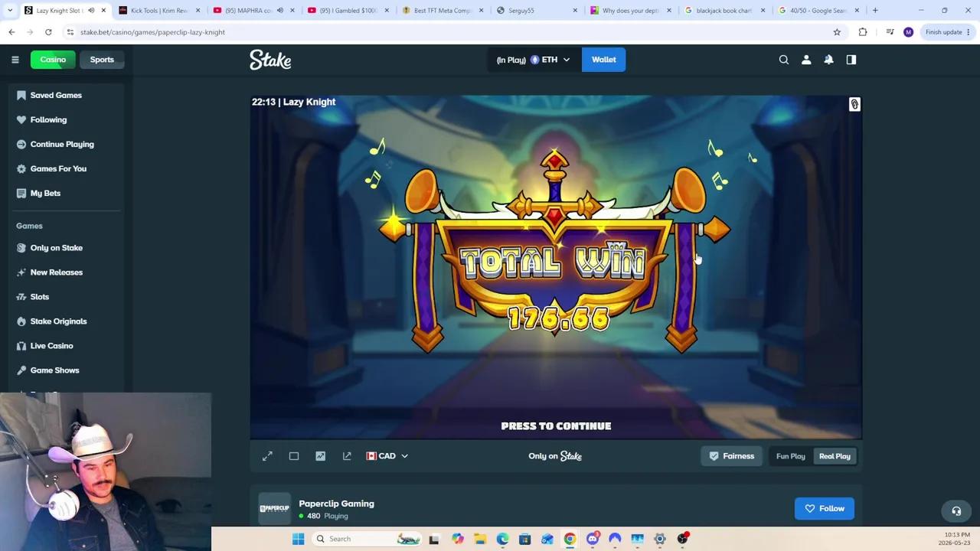980x551 pixels.
Task: Open Discord from the taskbar
Action: coord(593,539)
